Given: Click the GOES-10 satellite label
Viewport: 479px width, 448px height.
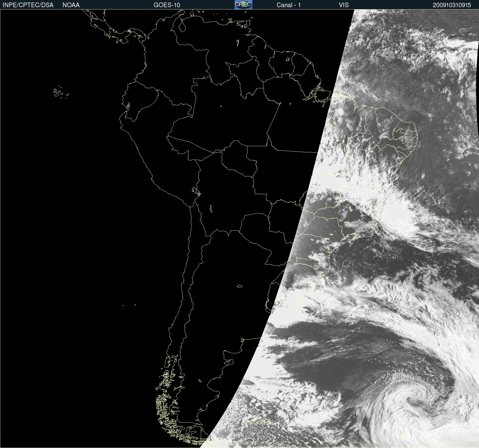Looking at the screenshot, I should tap(167, 5).
